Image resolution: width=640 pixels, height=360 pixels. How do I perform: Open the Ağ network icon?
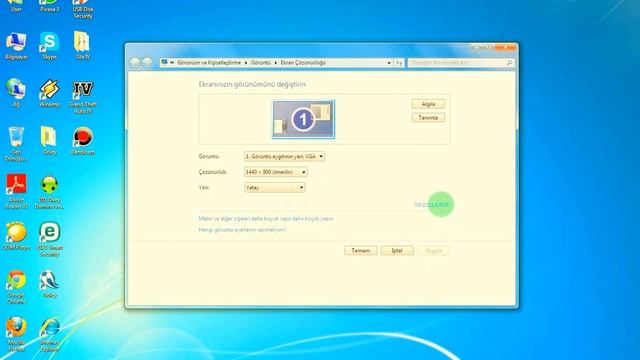pyautogui.click(x=16, y=93)
